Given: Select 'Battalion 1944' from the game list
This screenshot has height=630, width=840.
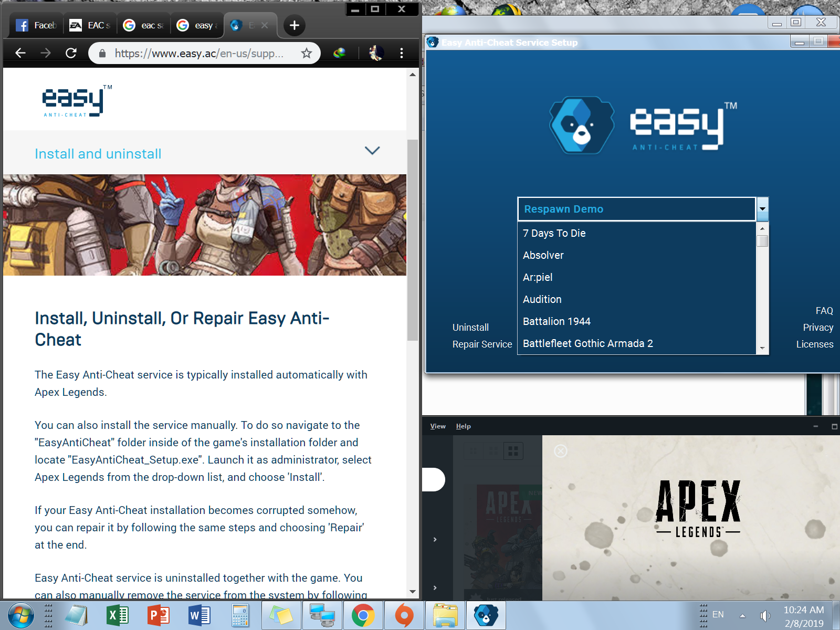Looking at the screenshot, I should tap(636, 321).
